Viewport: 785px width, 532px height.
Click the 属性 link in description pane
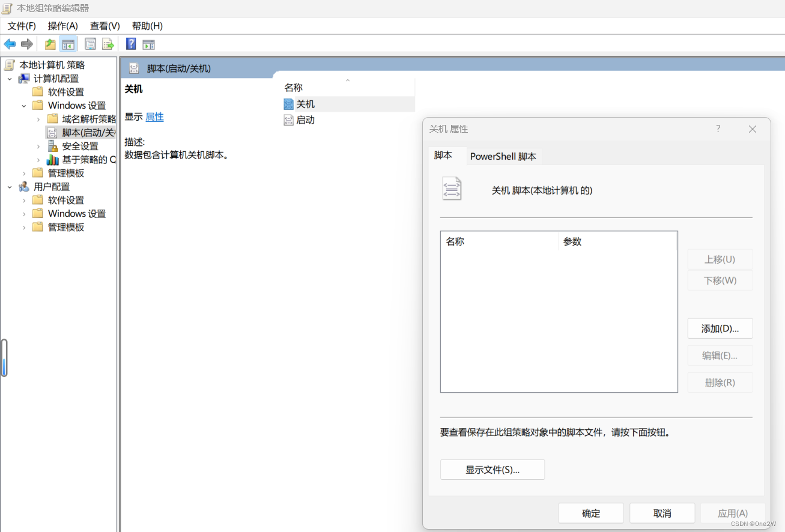click(x=154, y=117)
